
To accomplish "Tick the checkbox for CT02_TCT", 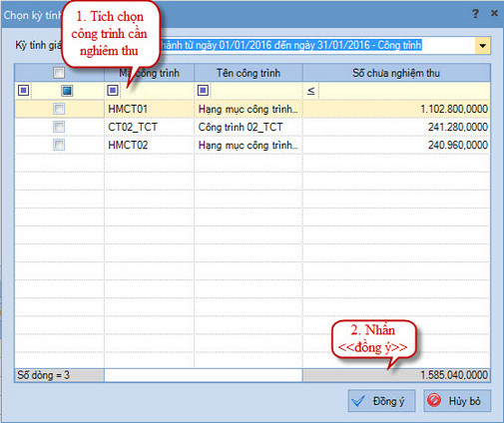I will coord(59,127).
